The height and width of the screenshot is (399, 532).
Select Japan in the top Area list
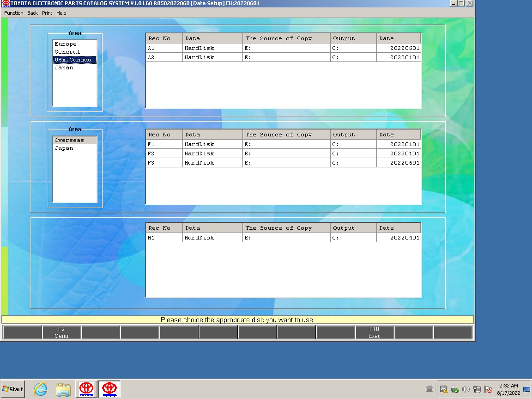click(x=75, y=68)
